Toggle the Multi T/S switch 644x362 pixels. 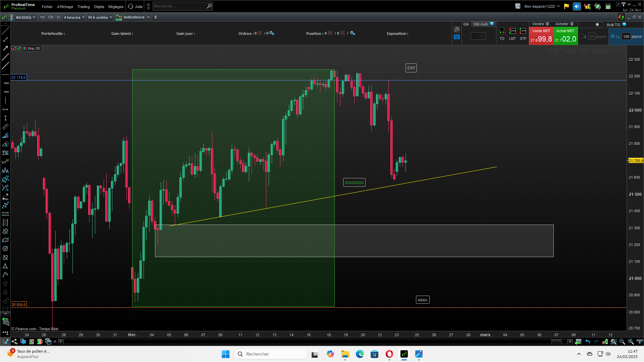(x=599, y=24)
